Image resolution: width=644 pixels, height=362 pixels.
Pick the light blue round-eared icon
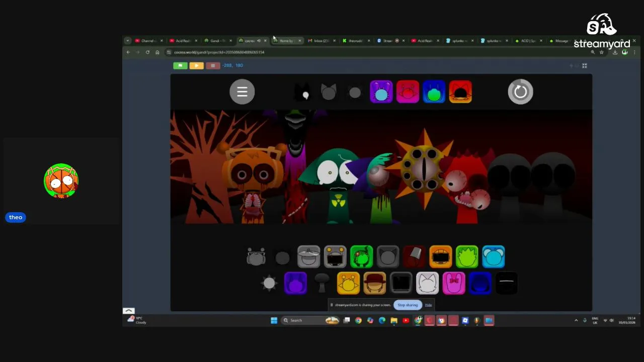(x=494, y=256)
